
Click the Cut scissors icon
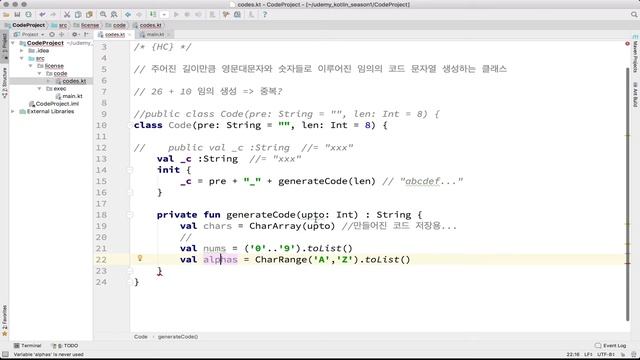[67, 15]
